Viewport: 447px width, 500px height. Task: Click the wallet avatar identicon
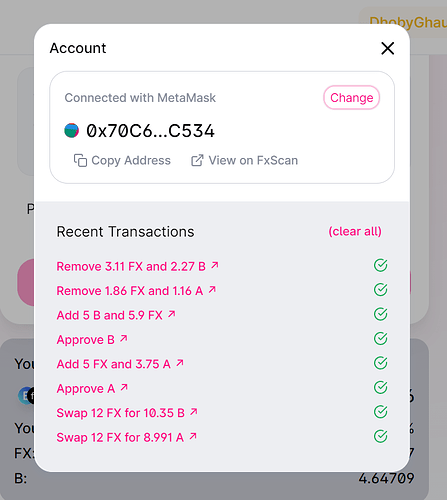click(71, 130)
